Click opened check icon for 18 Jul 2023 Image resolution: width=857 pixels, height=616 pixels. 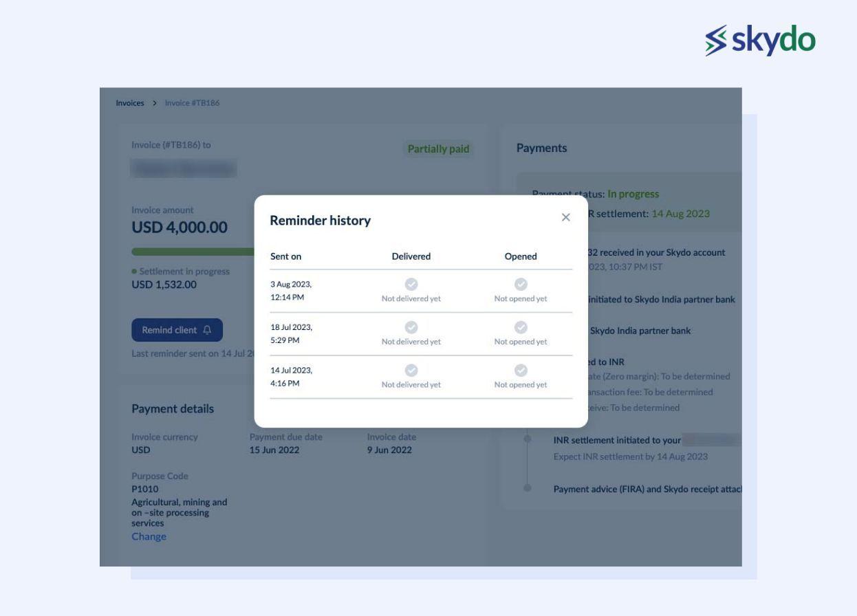tap(521, 327)
